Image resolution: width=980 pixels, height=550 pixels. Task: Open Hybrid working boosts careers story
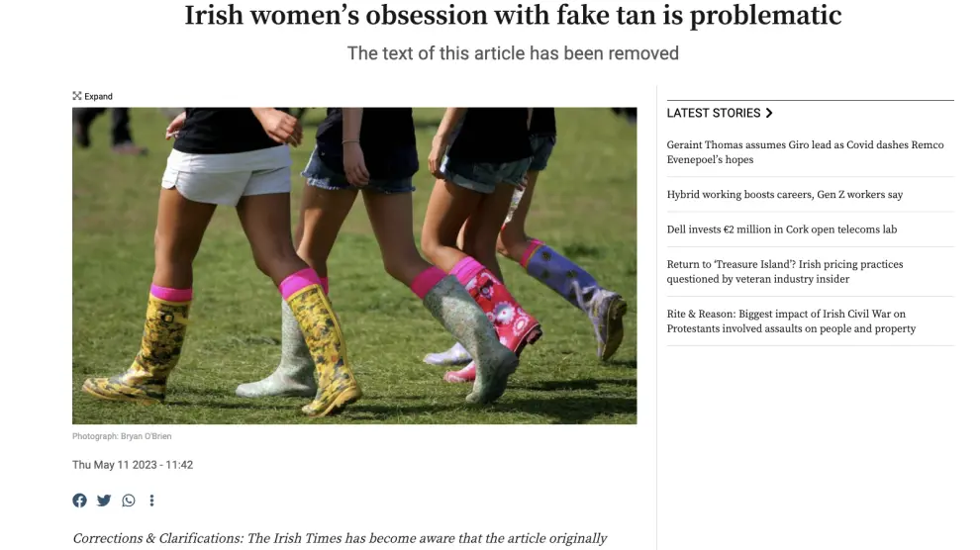click(784, 194)
